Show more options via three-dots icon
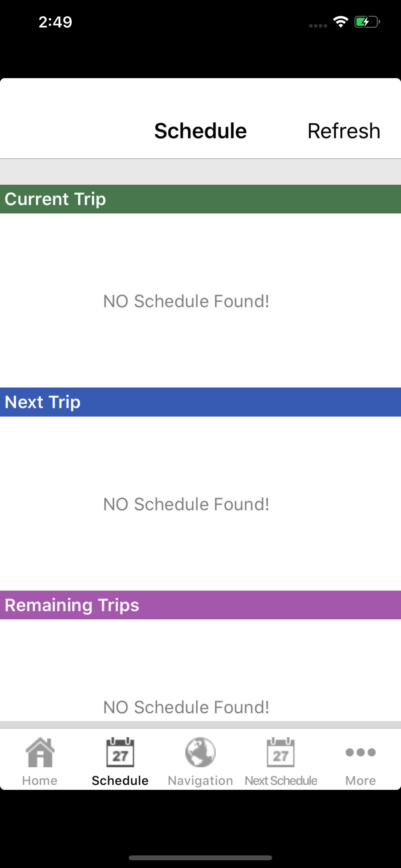Viewport: 401px width, 868px height. (x=361, y=752)
